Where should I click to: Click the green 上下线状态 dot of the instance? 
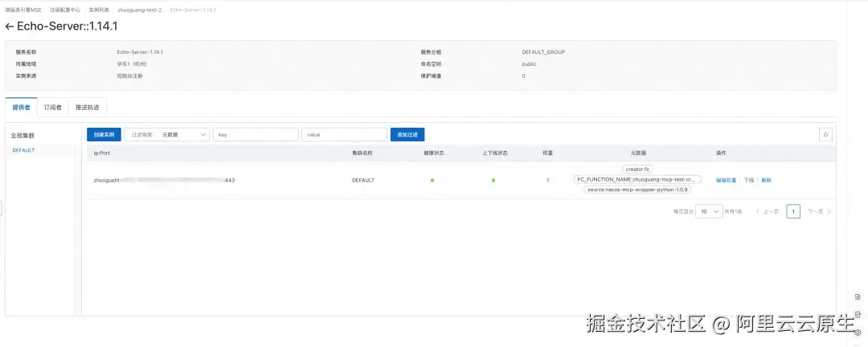pyautogui.click(x=493, y=181)
